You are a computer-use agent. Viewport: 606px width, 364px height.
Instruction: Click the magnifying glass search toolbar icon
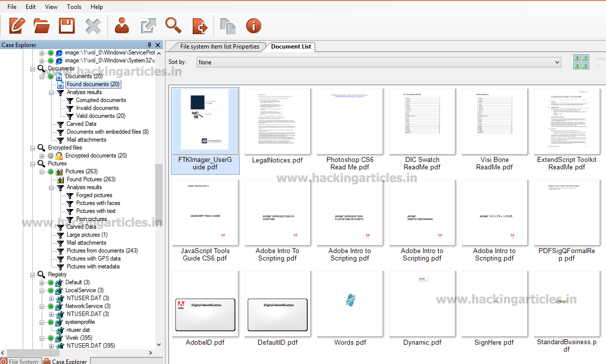[x=173, y=25]
